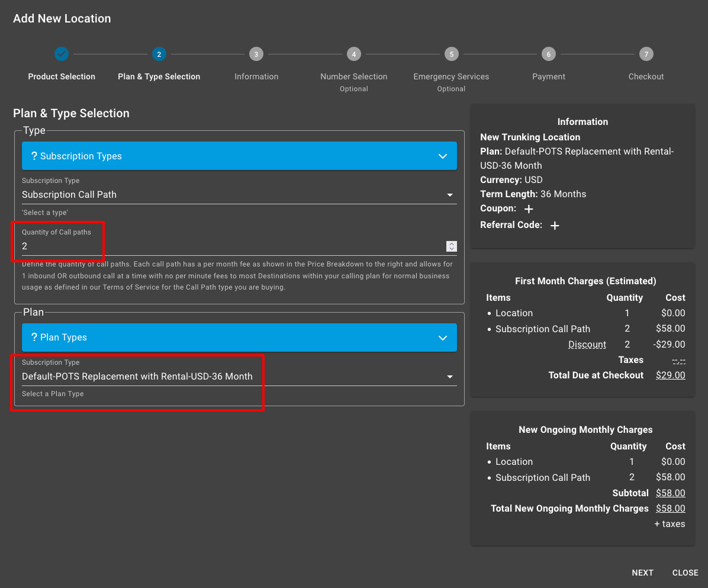Increase Quantity of Call paths with stepper arrow
This screenshot has width=708, height=588.
[x=451, y=244]
